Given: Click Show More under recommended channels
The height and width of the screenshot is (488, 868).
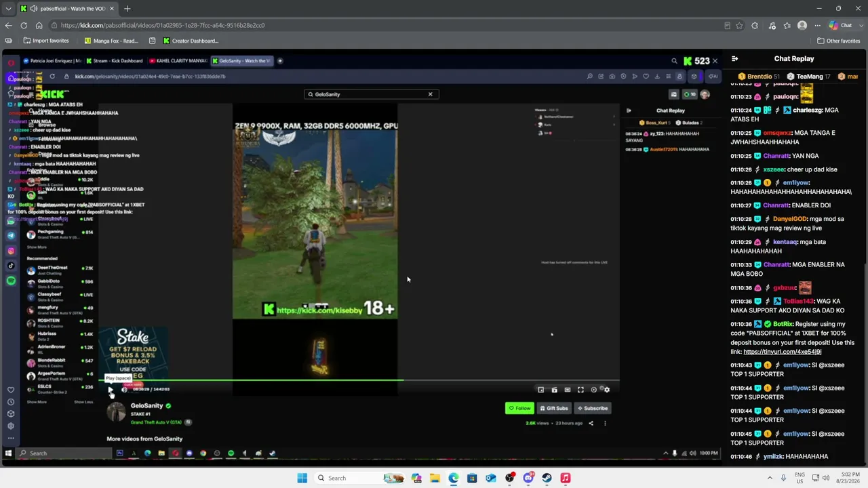Looking at the screenshot, I should [x=37, y=402].
